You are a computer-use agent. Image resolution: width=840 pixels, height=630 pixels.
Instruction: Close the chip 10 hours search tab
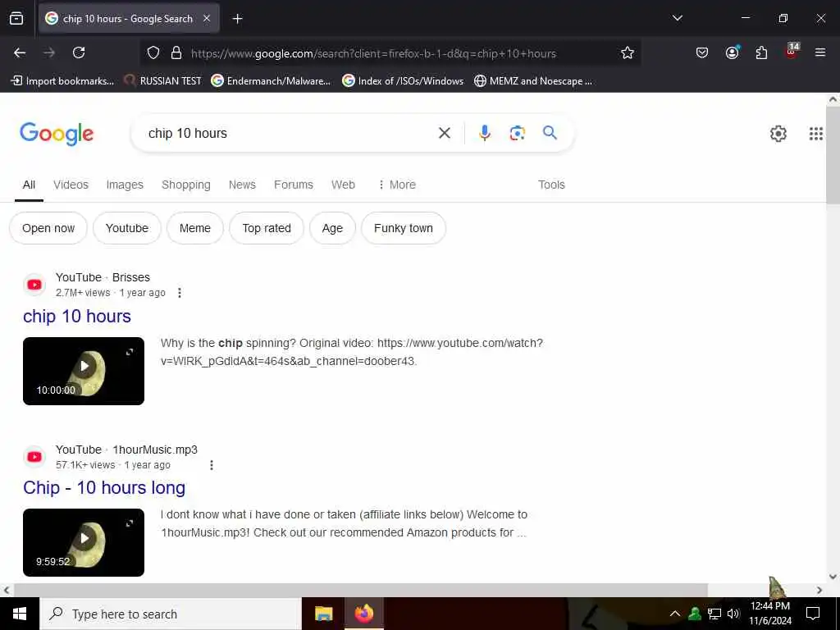207,18
